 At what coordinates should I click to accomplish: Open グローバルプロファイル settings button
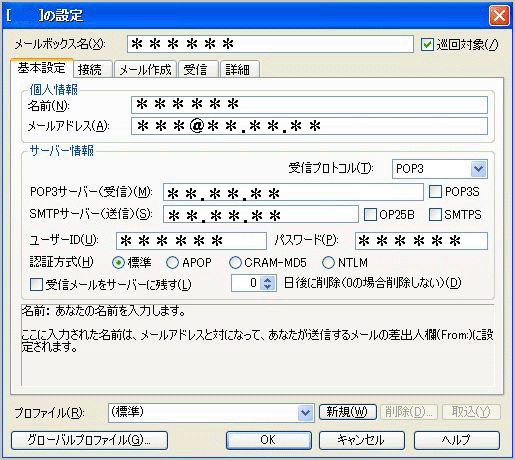click(x=89, y=440)
